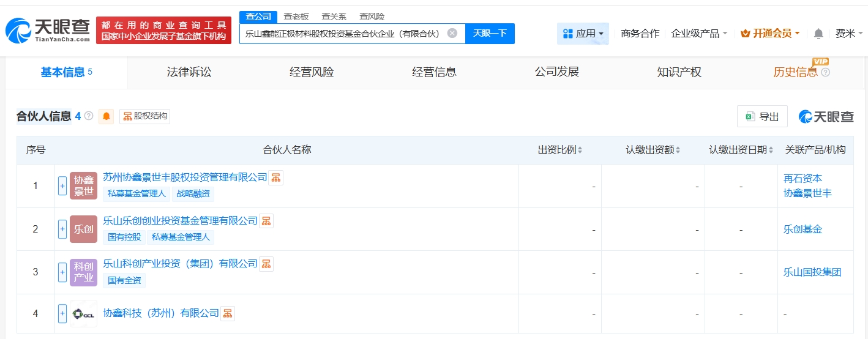
Task: Clear the search box with X icon
Action: [452, 33]
